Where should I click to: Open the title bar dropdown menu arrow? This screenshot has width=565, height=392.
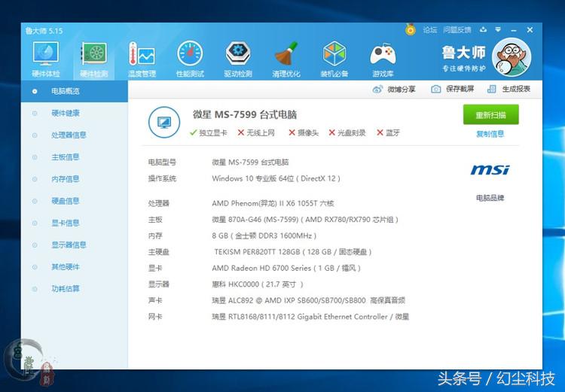(x=498, y=30)
